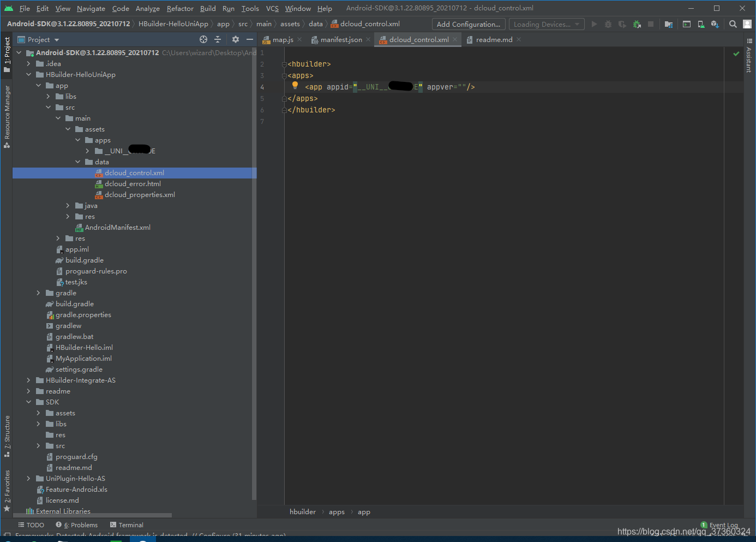The height and width of the screenshot is (542, 756).
Task: Open Loading Devices dropdown
Action: coord(547,24)
